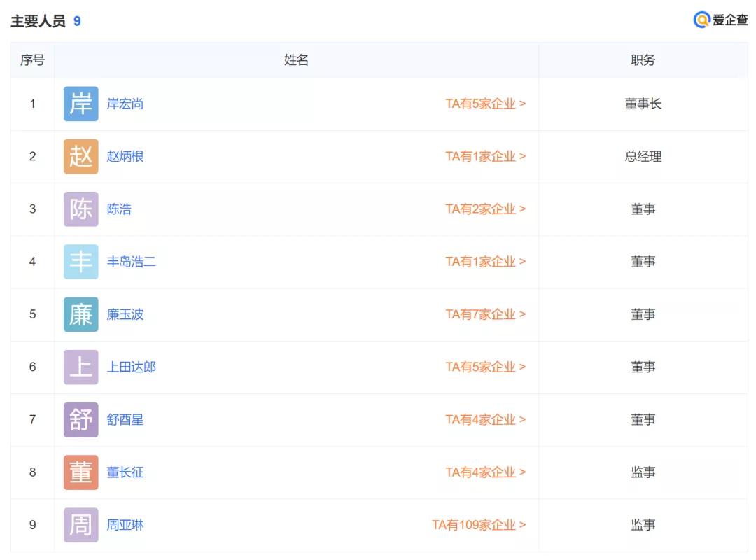This screenshot has height=560, width=756.
Task: Click 上田达郎's avatar icon
Action: pyautogui.click(x=80, y=367)
